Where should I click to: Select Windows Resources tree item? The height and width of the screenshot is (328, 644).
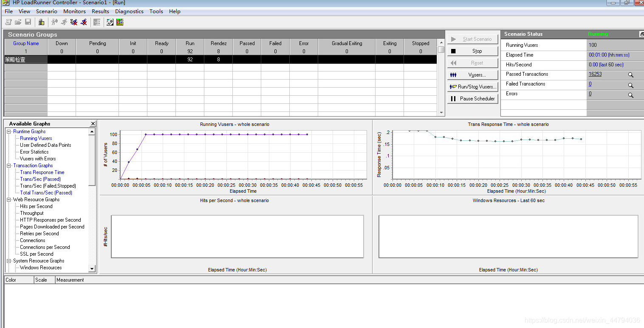point(41,268)
